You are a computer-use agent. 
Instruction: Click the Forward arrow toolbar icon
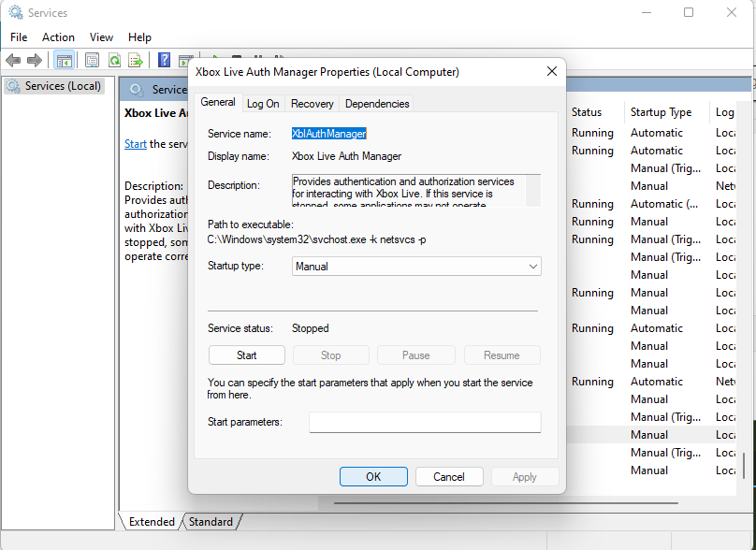coord(35,60)
